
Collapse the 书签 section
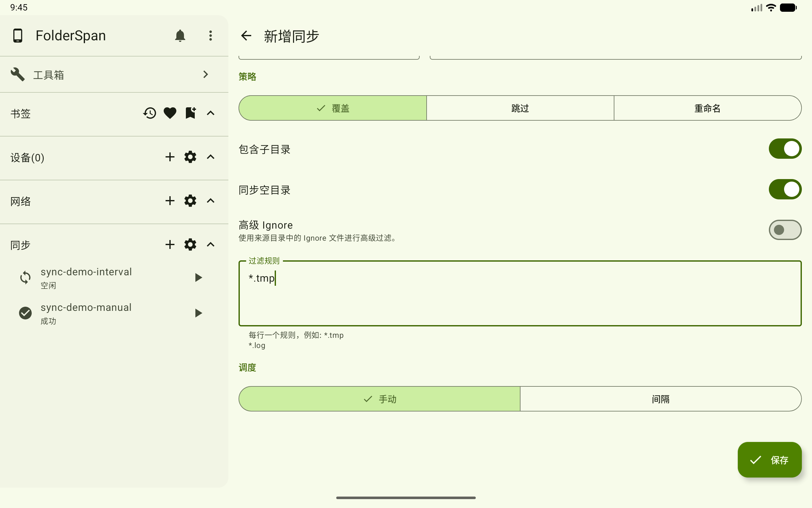click(x=210, y=113)
